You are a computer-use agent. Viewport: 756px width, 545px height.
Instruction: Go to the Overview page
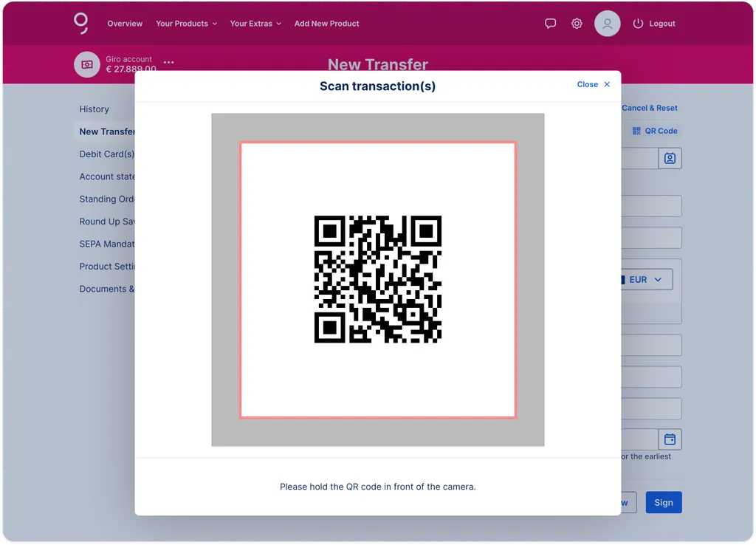[125, 23]
